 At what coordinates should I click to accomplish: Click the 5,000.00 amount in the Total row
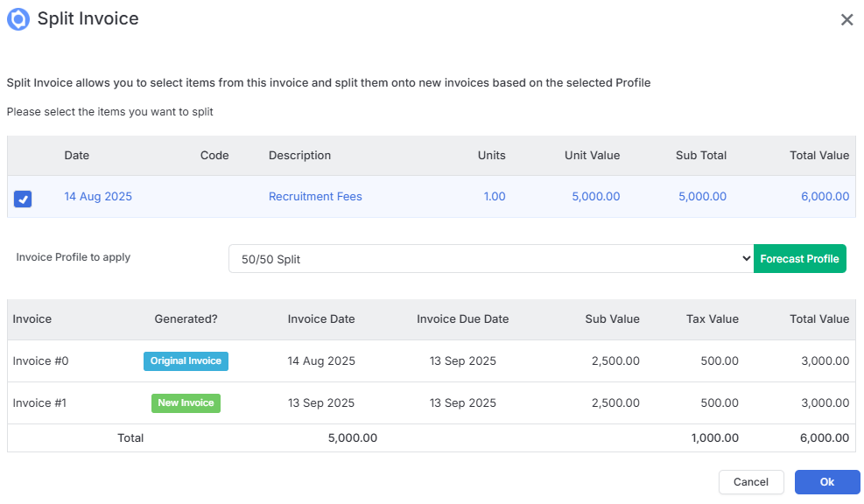[x=353, y=437]
